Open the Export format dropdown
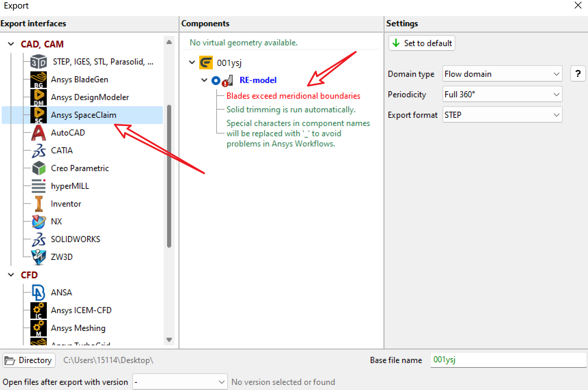This screenshot has height=390, width=588. [502, 115]
